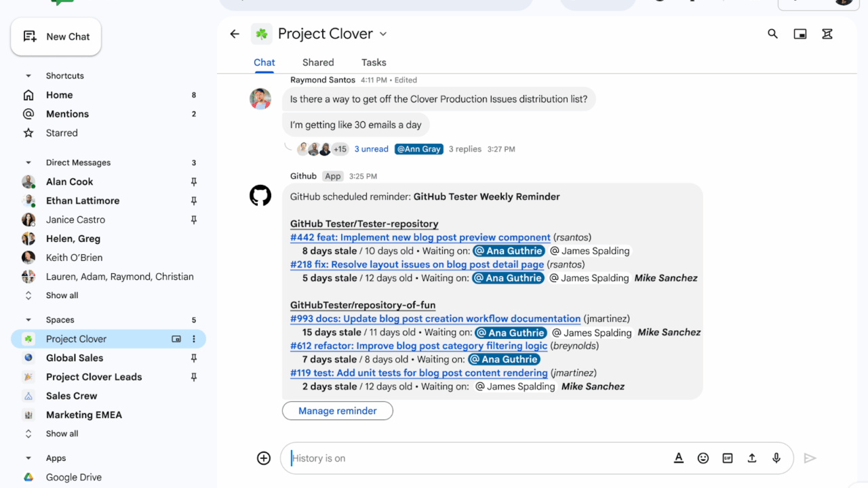Start a New Chat

point(56,37)
